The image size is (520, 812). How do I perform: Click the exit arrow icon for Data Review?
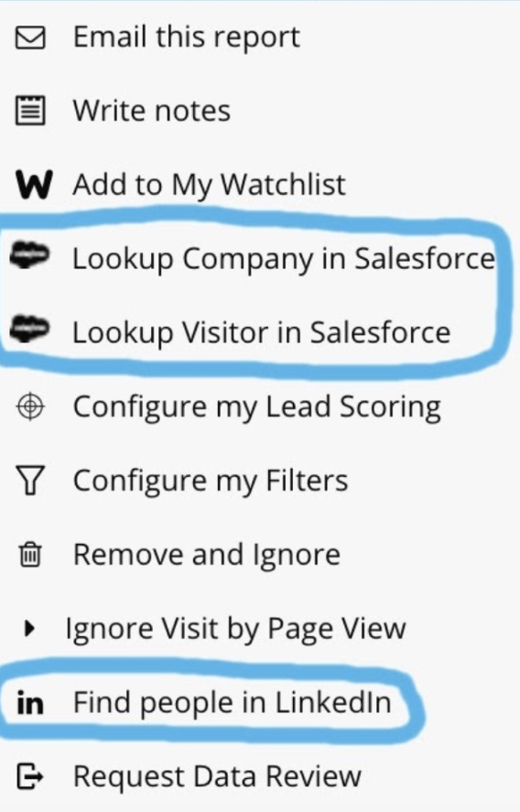[30, 777]
